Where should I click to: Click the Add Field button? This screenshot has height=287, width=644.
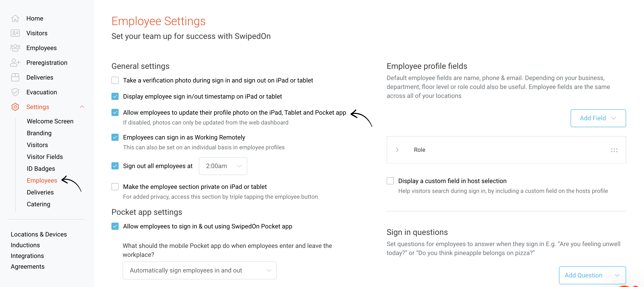click(x=598, y=118)
